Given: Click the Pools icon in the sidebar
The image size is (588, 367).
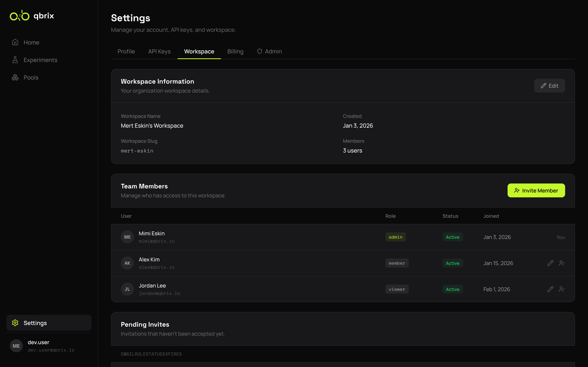Looking at the screenshot, I should pos(15,77).
